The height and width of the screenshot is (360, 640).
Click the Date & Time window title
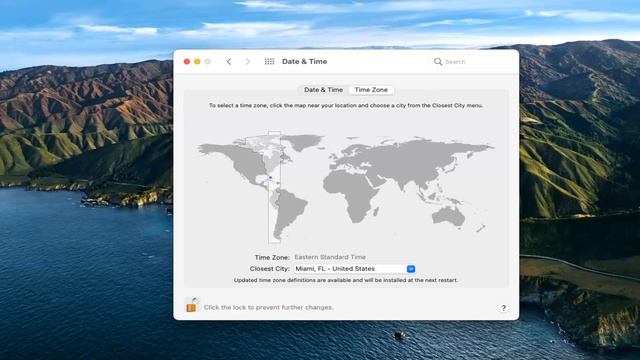pyautogui.click(x=304, y=62)
